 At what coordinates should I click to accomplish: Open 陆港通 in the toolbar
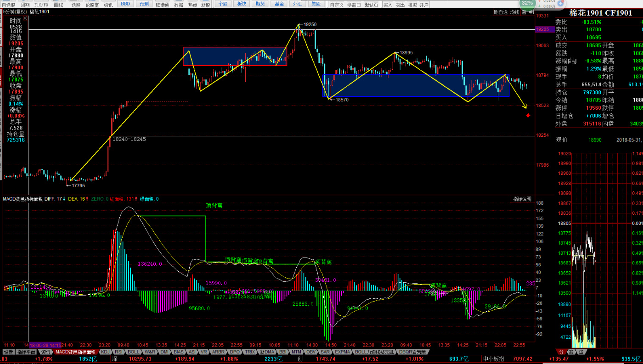(163, 5)
